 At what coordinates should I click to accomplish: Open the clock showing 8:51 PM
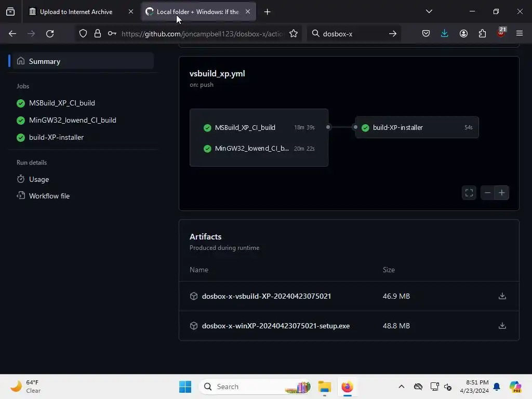point(474,387)
